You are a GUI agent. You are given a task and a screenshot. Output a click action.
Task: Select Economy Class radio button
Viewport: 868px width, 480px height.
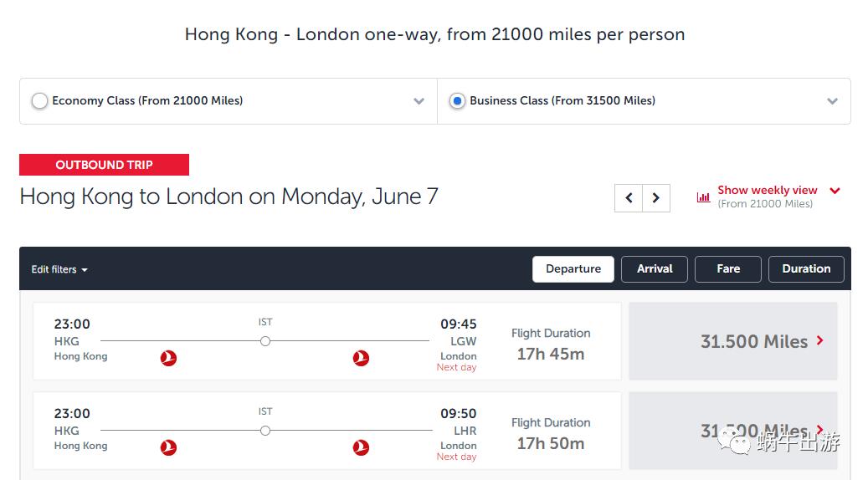click(x=39, y=101)
